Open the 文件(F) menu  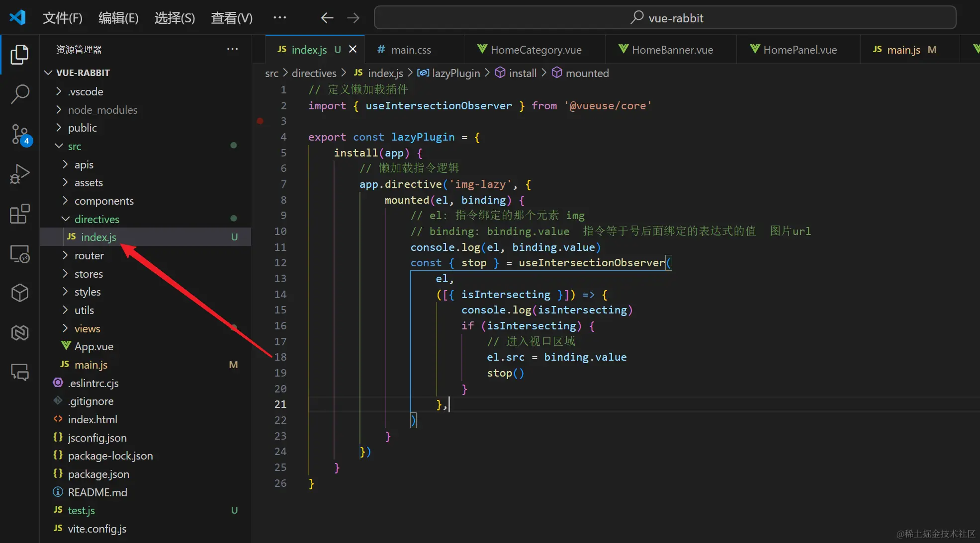coord(62,18)
